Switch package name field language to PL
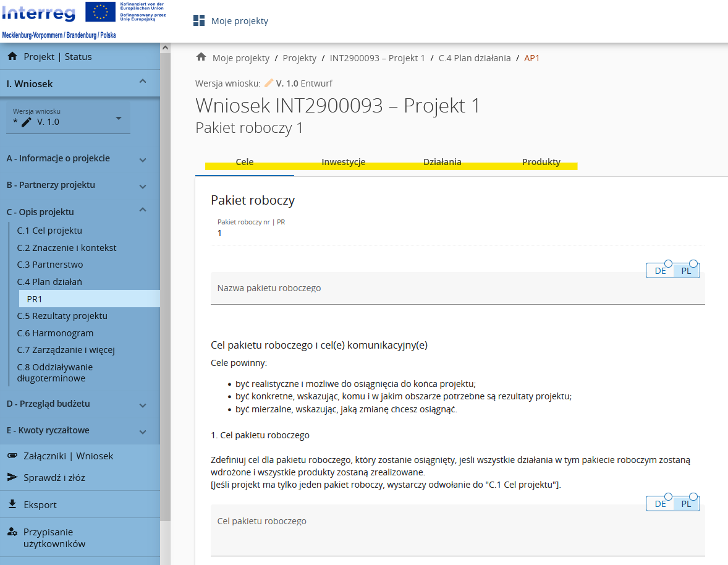 coord(686,271)
